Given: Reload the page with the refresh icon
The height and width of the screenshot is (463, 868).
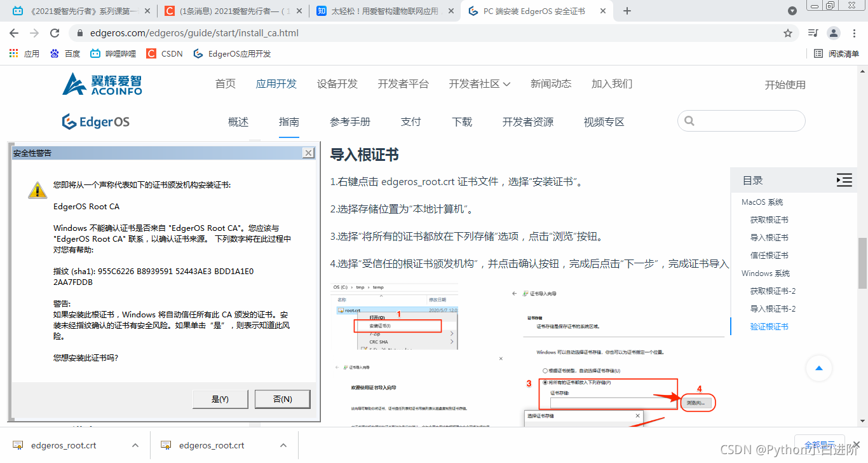Looking at the screenshot, I should 55,33.
